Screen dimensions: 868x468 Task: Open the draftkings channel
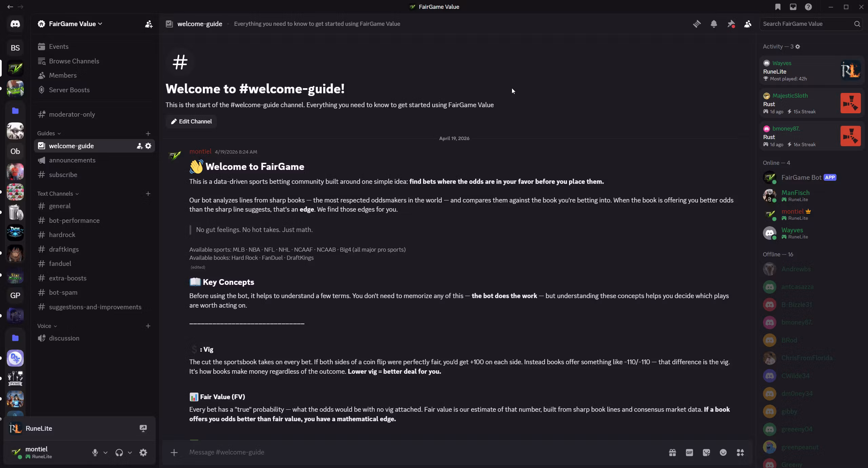(94, 249)
